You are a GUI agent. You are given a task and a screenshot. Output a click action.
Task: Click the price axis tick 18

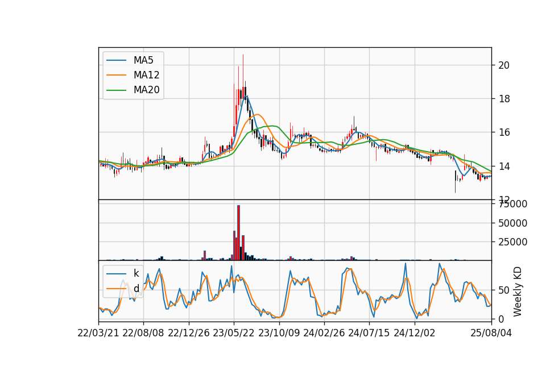pyautogui.click(x=503, y=99)
